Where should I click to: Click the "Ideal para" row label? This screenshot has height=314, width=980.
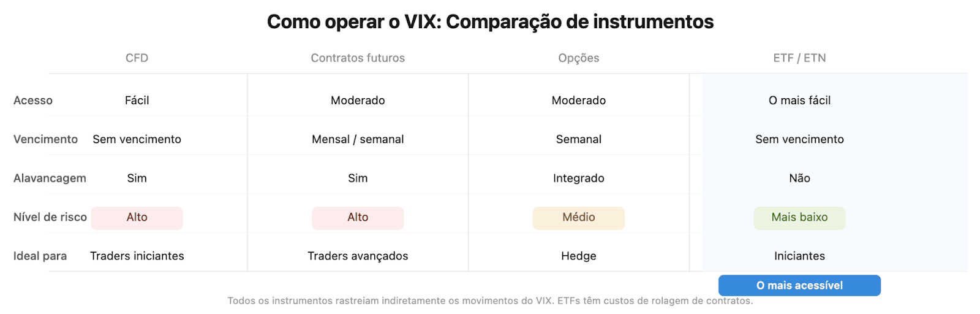(40, 256)
